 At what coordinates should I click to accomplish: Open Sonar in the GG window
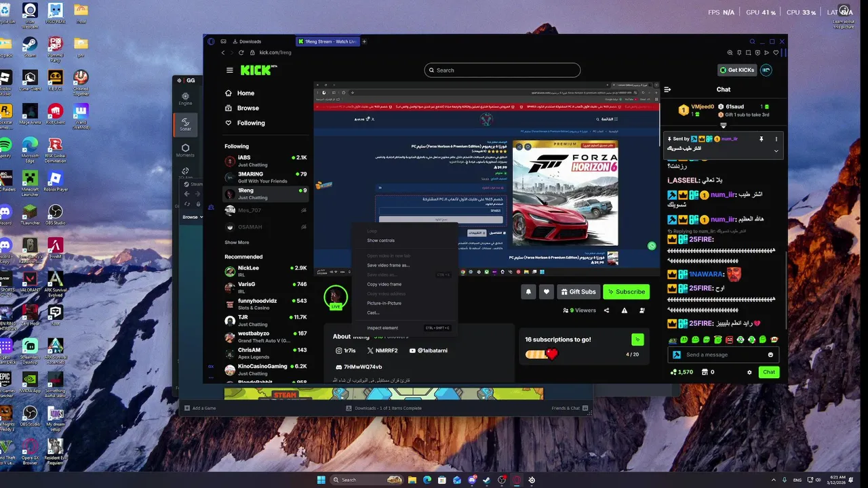click(x=185, y=125)
